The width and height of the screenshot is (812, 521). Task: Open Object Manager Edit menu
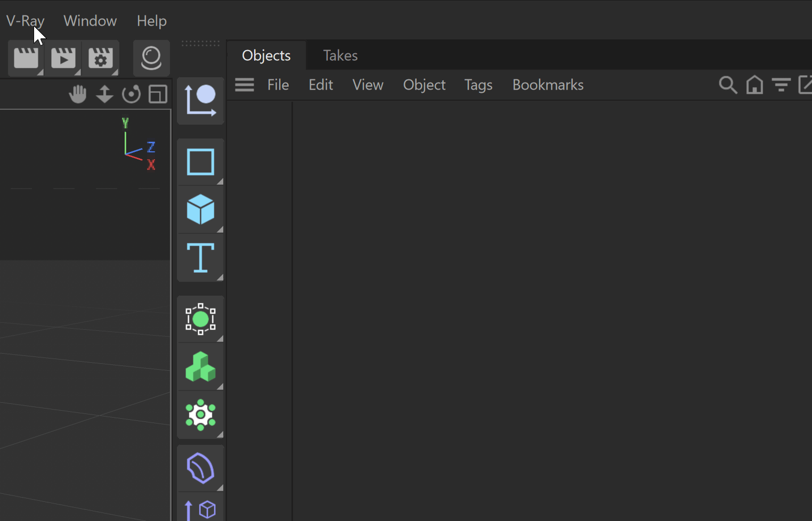pos(321,85)
